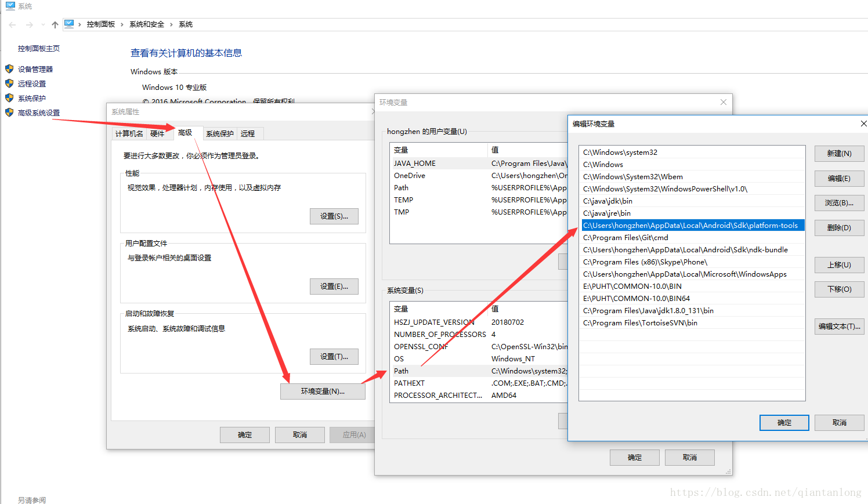The image size is (868, 504).
Task: Select E:\PUHT\COMMON-10.0\BIN64 entry
Action: coord(692,299)
